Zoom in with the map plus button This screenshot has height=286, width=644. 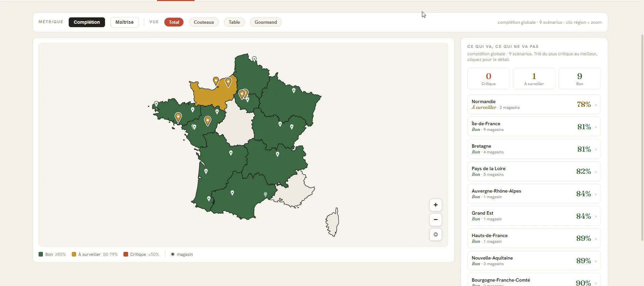(x=435, y=205)
